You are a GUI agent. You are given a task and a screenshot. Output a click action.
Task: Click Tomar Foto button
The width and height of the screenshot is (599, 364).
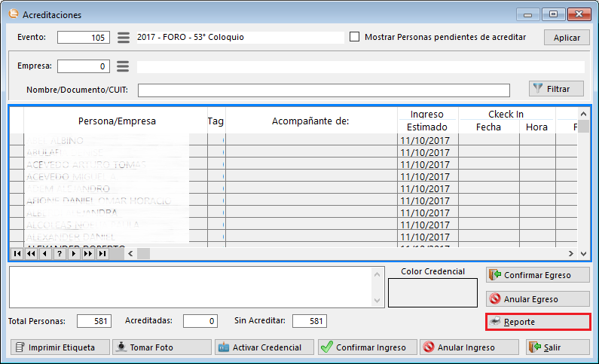point(161,347)
